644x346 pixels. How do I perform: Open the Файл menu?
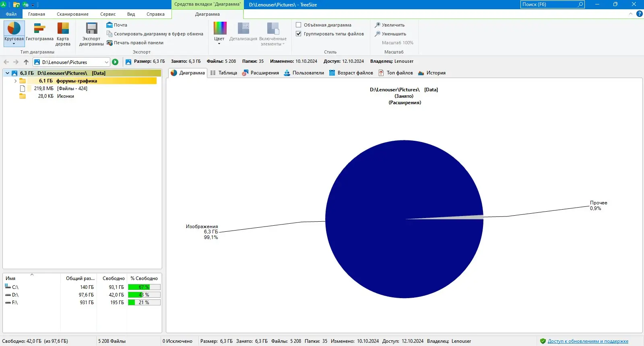coord(11,14)
